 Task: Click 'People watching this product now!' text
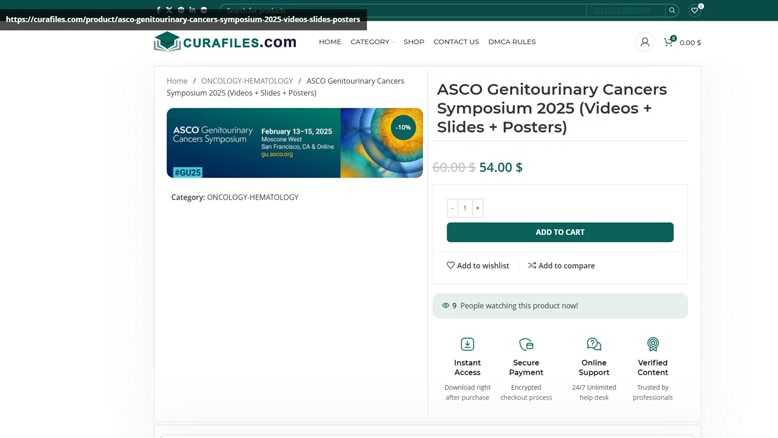(519, 306)
